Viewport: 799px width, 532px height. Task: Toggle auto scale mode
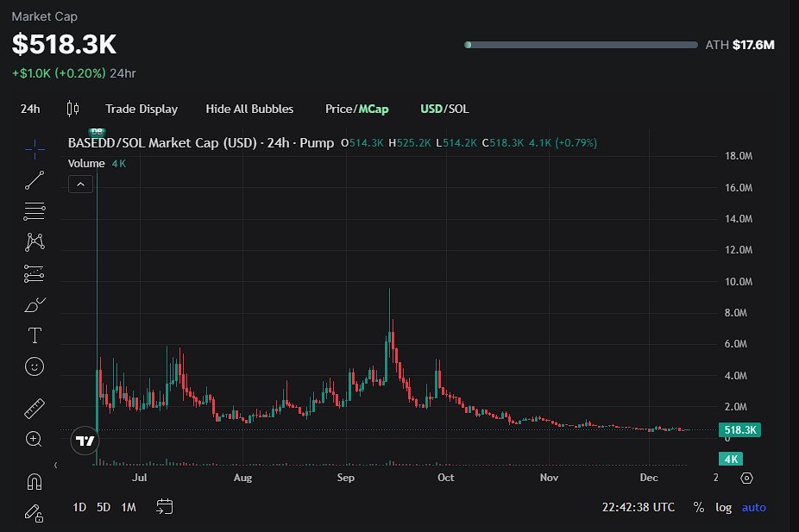tap(753, 508)
